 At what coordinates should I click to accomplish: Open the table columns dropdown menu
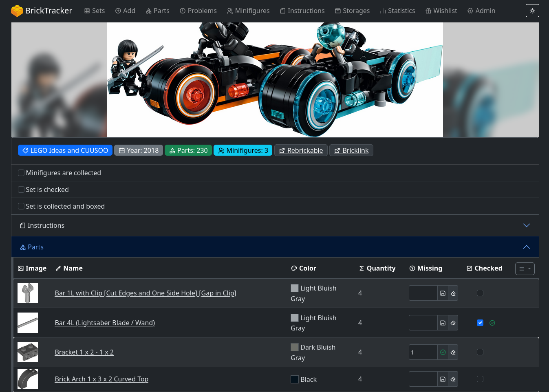pos(525,269)
